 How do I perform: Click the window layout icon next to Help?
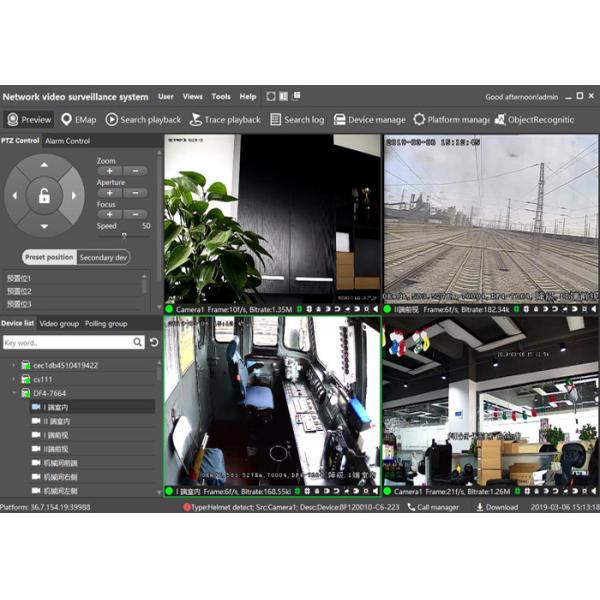point(284,96)
